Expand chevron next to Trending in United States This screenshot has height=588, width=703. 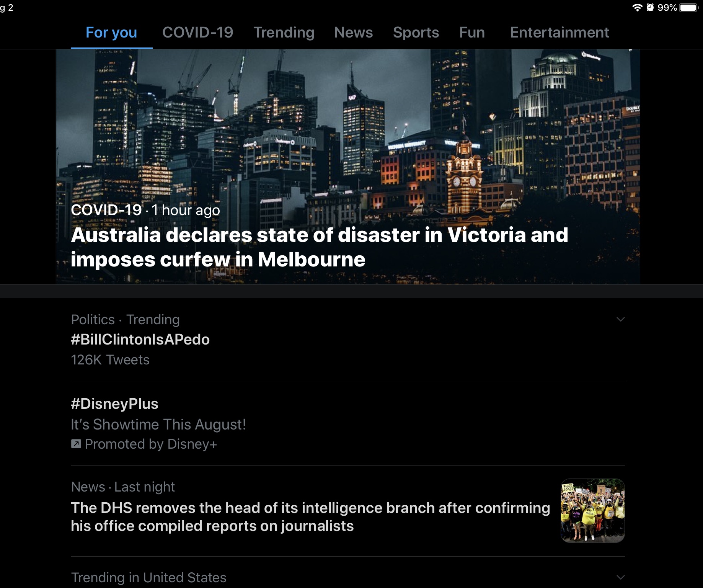pyautogui.click(x=620, y=577)
